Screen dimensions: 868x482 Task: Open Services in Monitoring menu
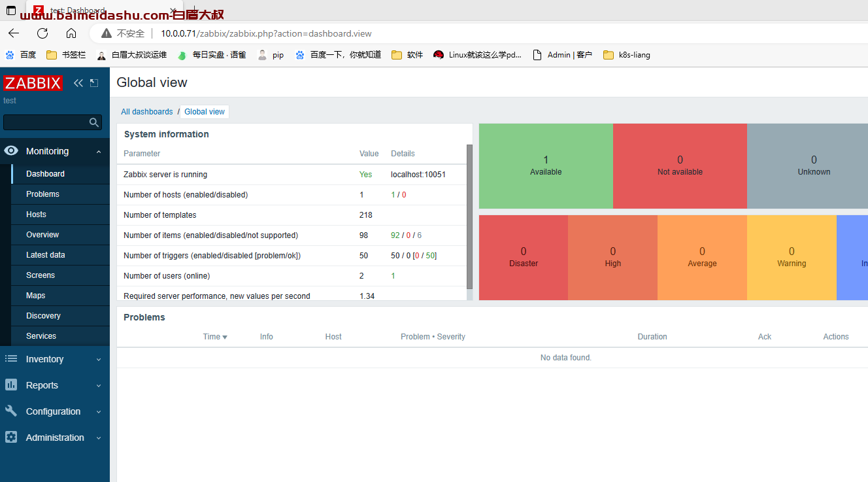point(60,336)
